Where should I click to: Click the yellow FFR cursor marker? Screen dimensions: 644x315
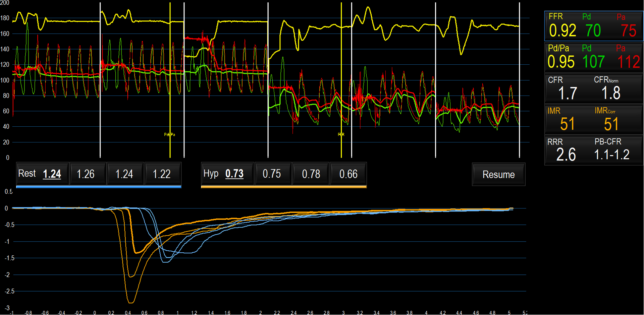(341, 134)
